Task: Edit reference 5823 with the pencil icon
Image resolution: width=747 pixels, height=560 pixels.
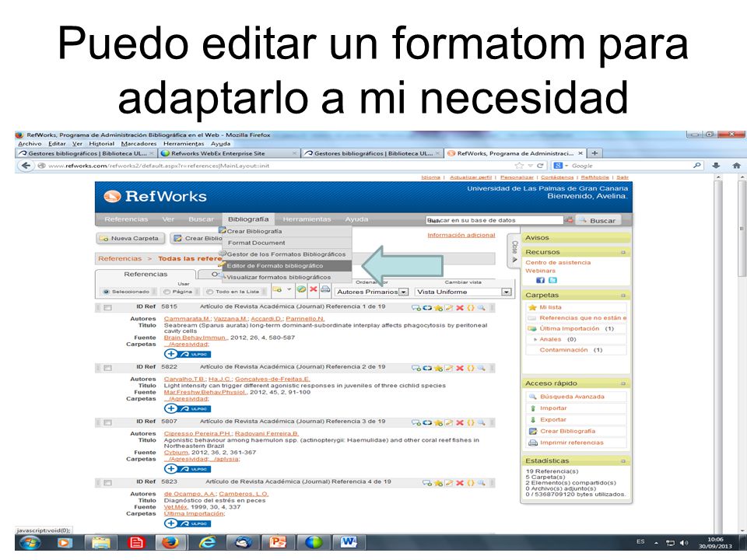Action: [x=449, y=483]
